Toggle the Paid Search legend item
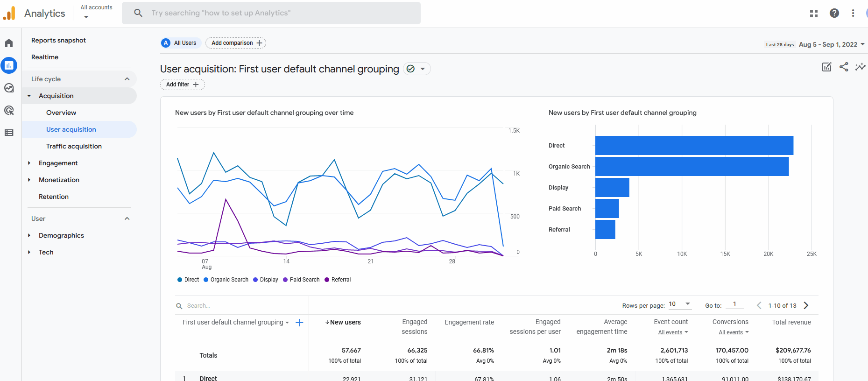The height and width of the screenshot is (381, 868). pyautogui.click(x=301, y=280)
